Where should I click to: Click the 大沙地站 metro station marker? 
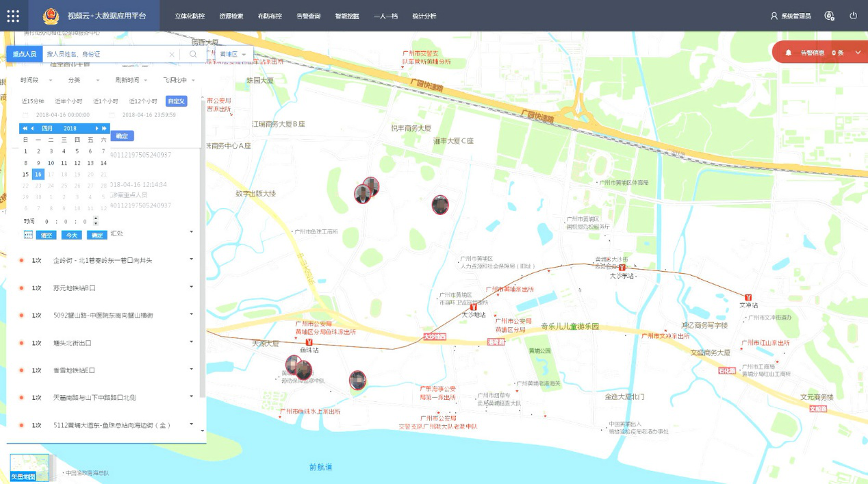(473, 307)
